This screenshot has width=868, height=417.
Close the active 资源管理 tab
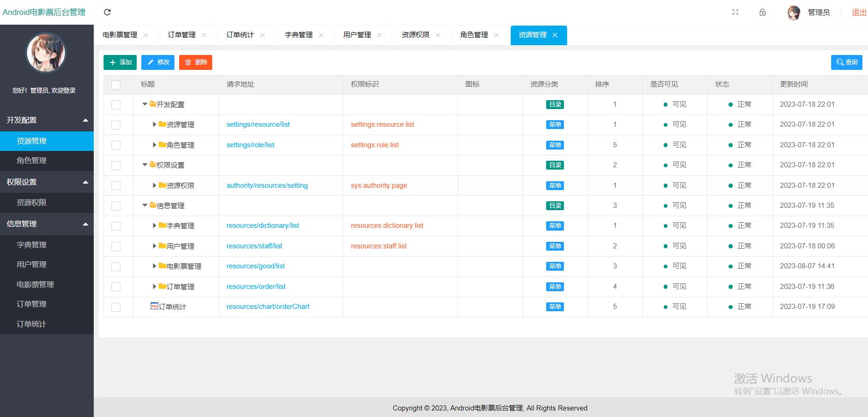pyautogui.click(x=555, y=35)
